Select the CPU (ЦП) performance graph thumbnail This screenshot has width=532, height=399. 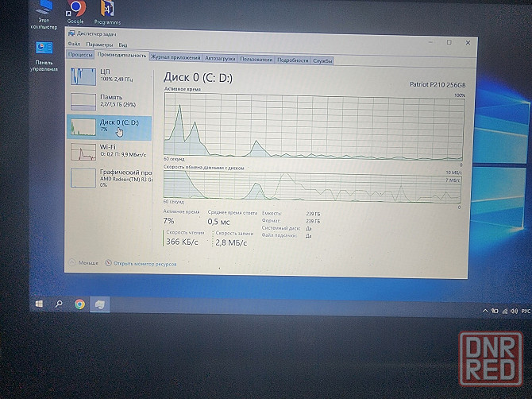point(83,77)
